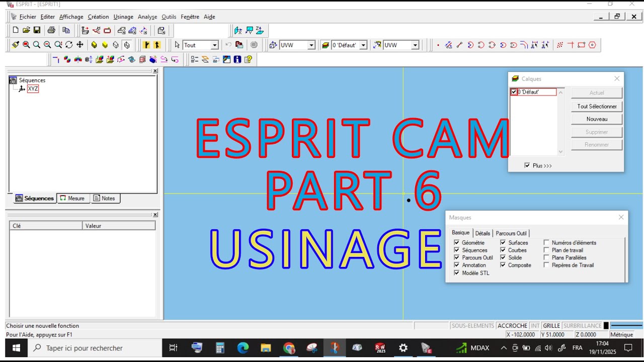The image size is (644, 362).
Task: Click the arrow selection pointer icon
Action: 177,45
